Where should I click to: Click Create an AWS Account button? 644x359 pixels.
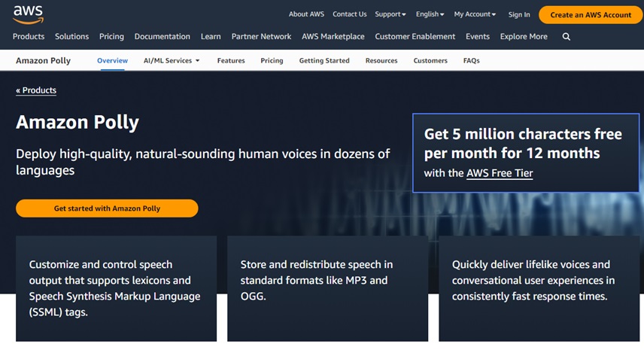591,15
